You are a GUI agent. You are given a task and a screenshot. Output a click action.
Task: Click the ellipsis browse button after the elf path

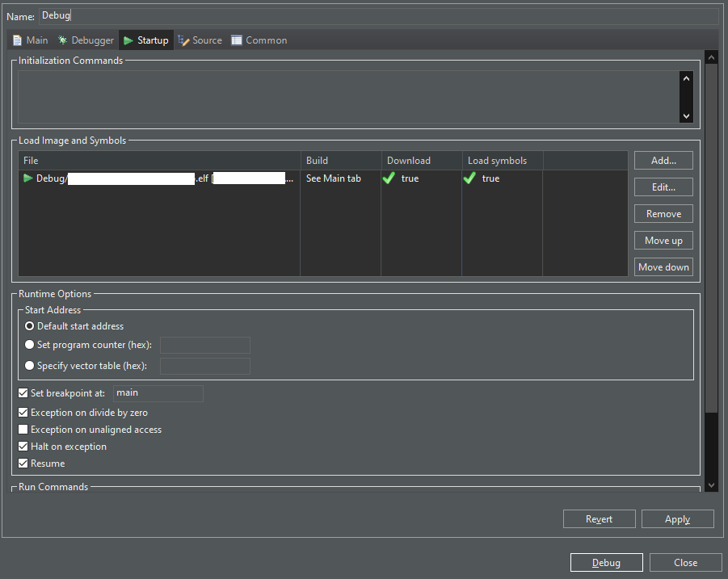coord(289,178)
